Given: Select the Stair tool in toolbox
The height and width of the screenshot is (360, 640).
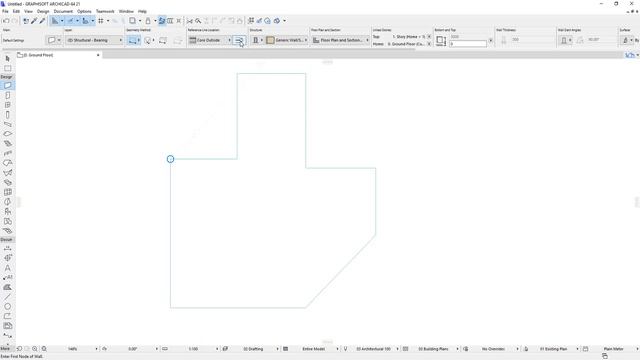Looking at the screenshot, I should 7,144.
